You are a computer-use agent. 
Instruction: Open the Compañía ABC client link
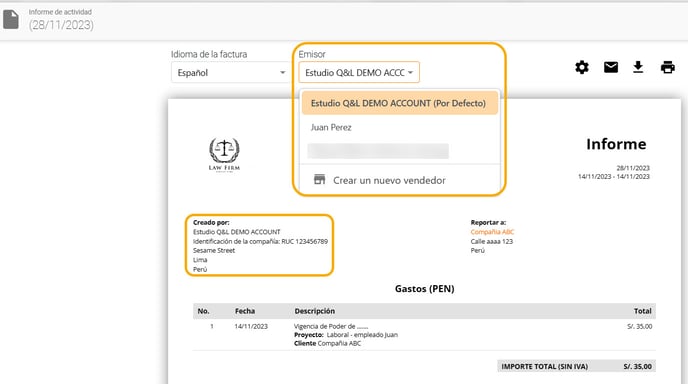click(492, 232)
